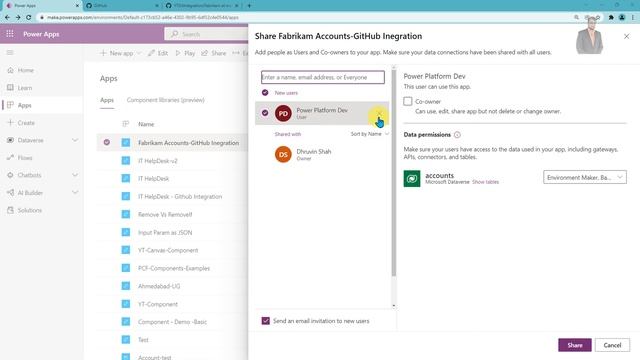Click the YT-Canvas-Component app icon

(126, 250)
